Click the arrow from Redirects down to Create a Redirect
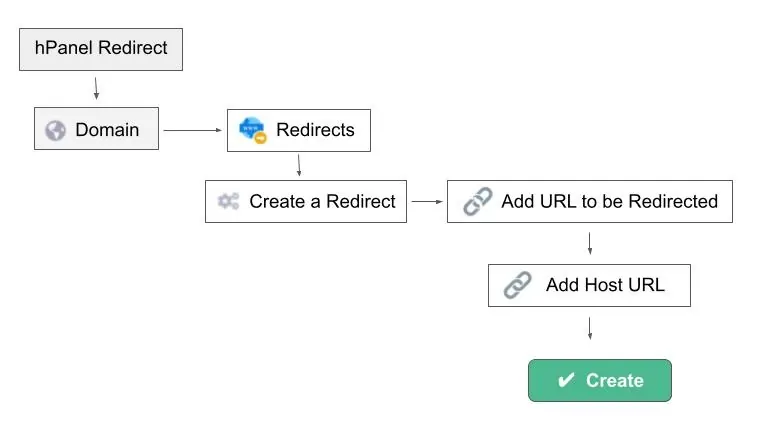Image resolution: width=760 pixels, height=429 pixels. (299, 165)
